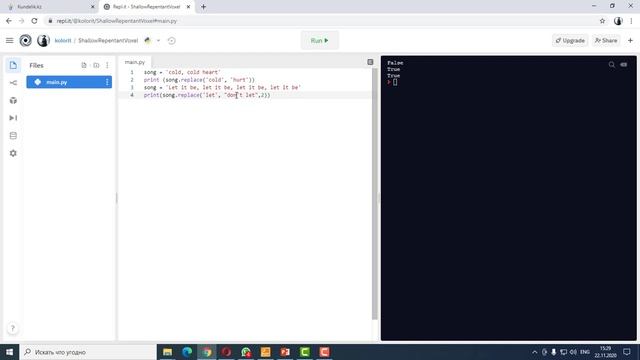Click the Replit logo icon
This screenshot has width=640, height=360.
point(25,40)
